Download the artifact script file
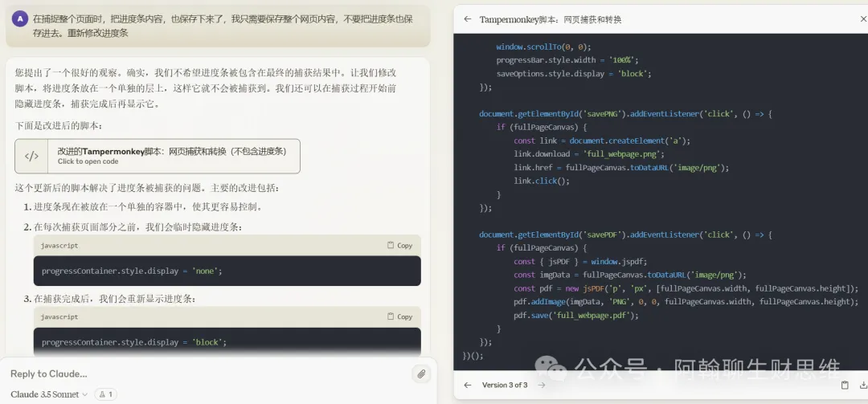Image resolution: width=868 pixels, height=404 pixels. (863, 386)
